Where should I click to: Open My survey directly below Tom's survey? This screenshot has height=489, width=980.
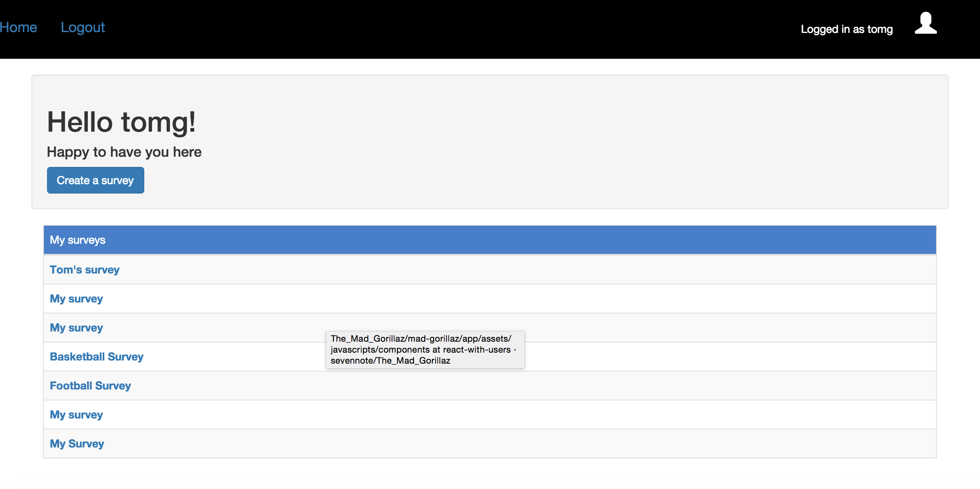[76, 299]
